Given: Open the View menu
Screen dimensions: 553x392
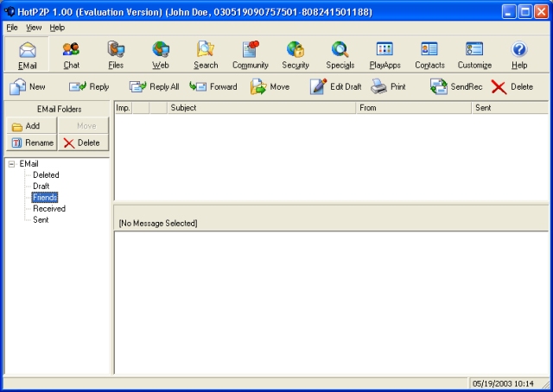Looking at the screenshot, I should 34,28.
